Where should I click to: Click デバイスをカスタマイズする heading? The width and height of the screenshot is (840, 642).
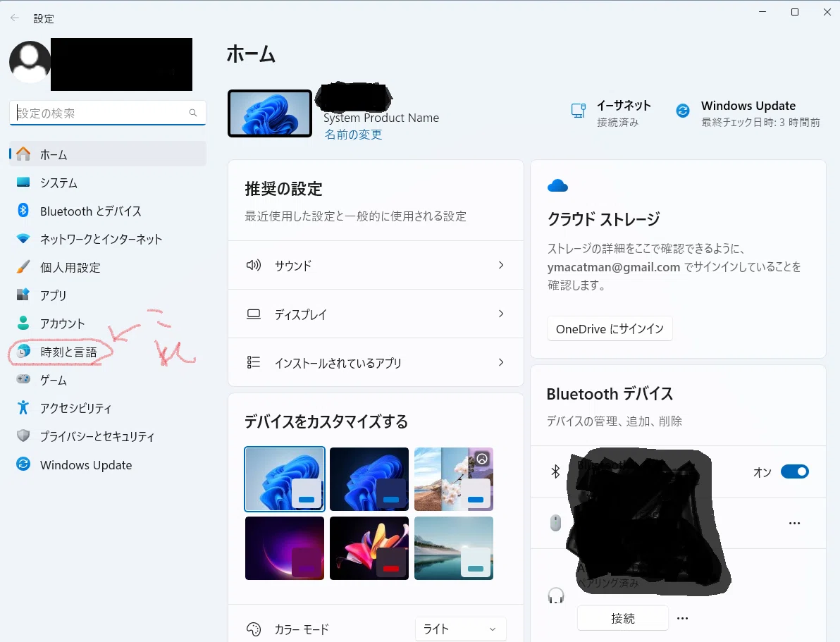point(326,421)
